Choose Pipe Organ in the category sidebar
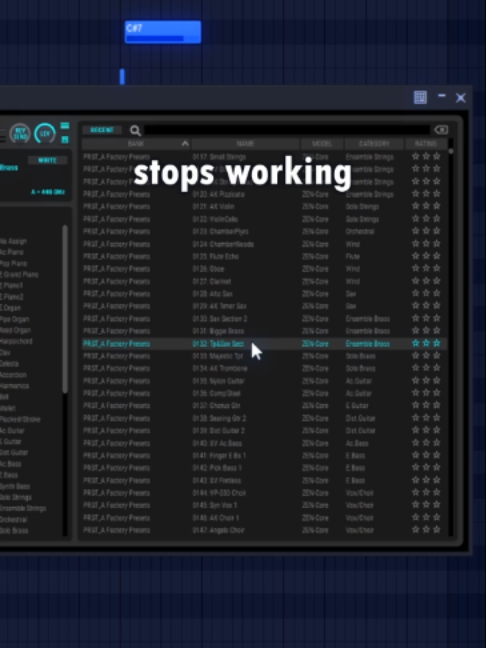 coord(15,319)
